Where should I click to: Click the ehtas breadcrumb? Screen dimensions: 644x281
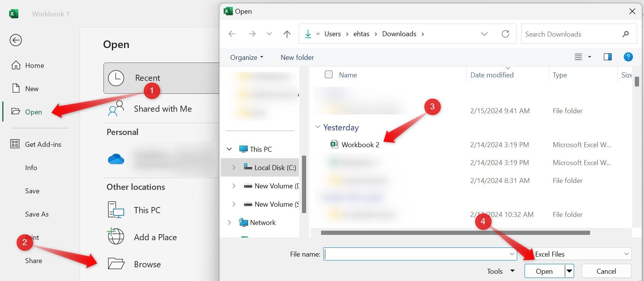[x=361, y=34]
